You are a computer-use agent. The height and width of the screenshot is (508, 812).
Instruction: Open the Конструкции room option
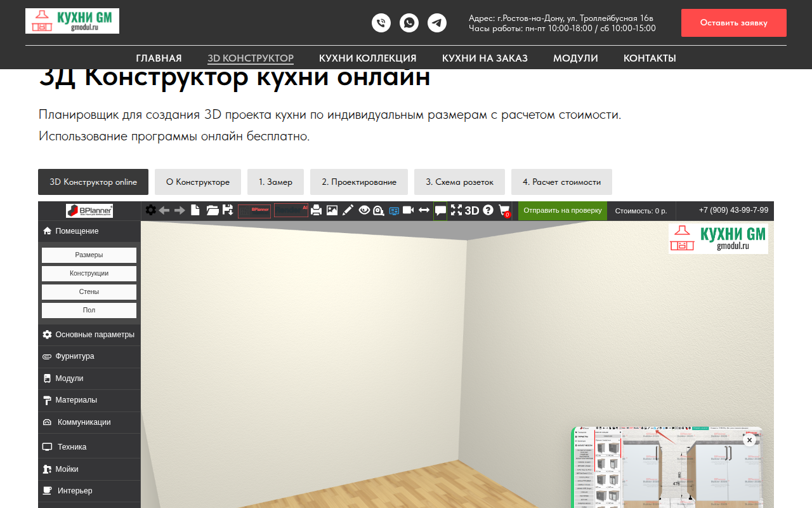click(89, 274)
